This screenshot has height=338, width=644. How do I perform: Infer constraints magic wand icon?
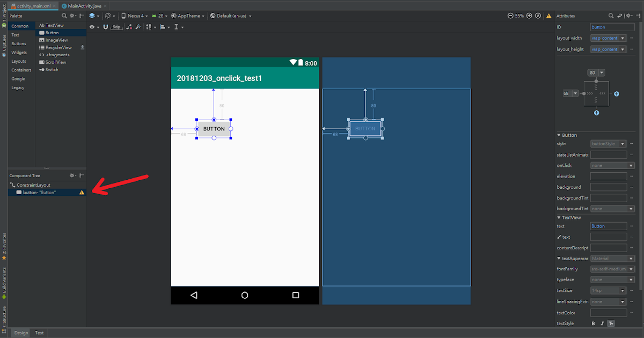[x=138, y=27]
